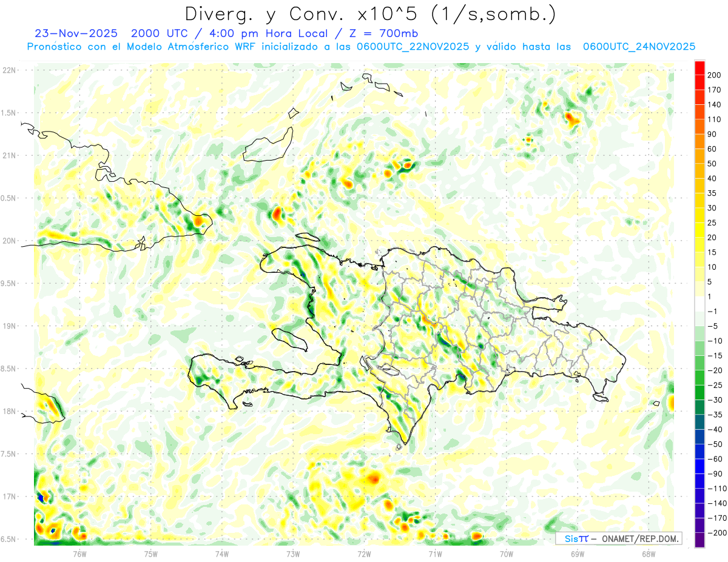This screenshot has width=728, height=562.
Task: Select the 8.5N axis label
Action: click(x=9, y=369)
